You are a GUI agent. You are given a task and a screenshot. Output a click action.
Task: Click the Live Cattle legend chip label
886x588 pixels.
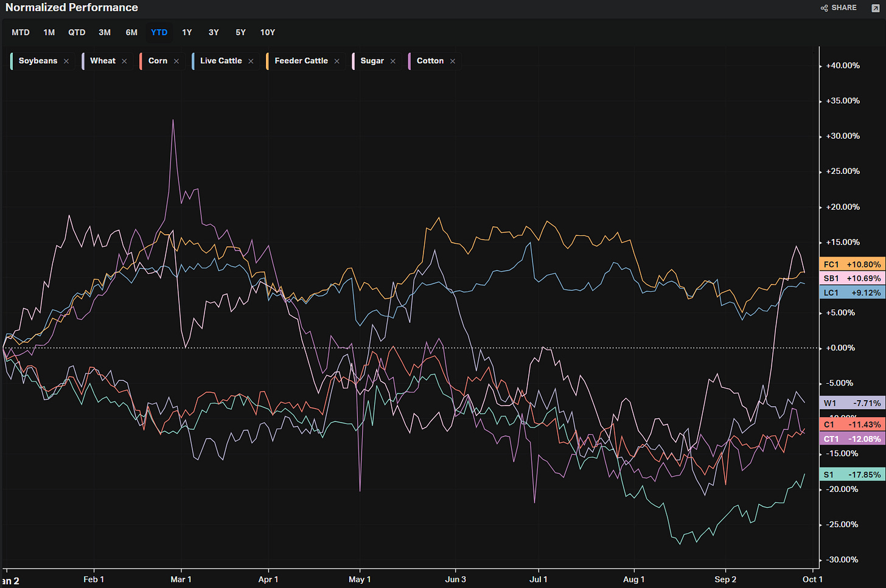point(221,61)
